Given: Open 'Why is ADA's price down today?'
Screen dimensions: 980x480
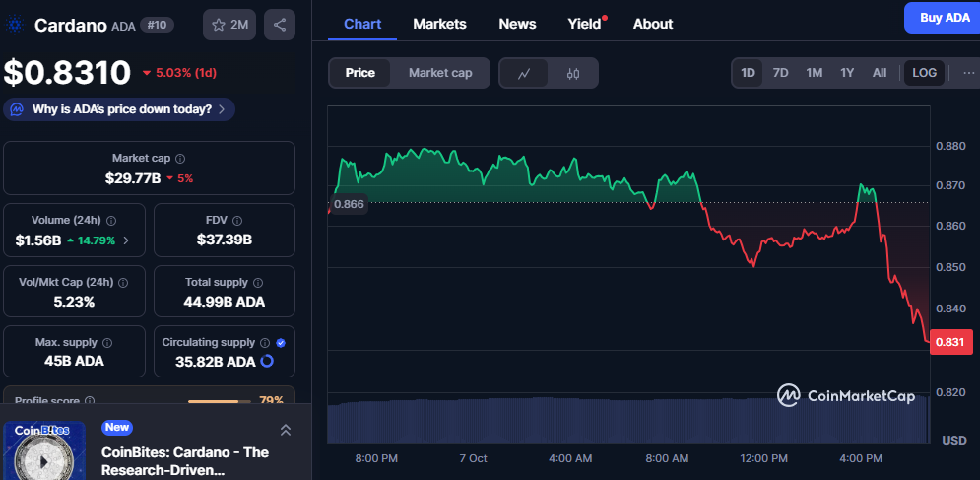Looking at the screenshot, I should point(119,109).
